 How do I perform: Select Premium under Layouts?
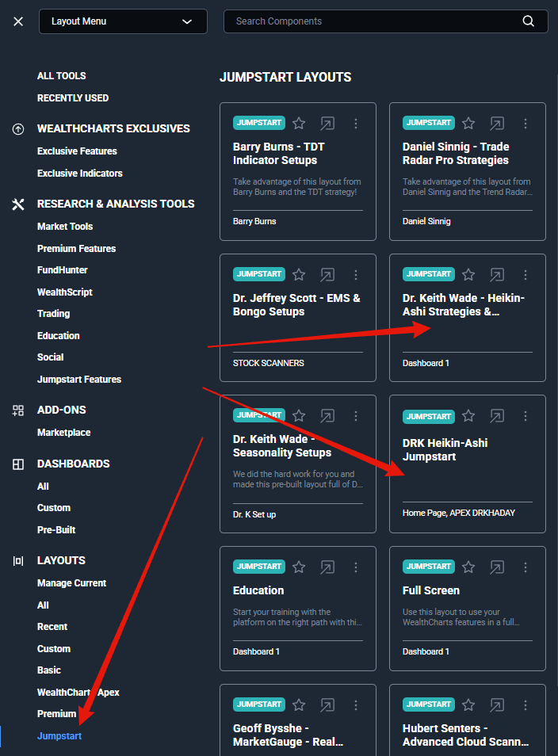point(57,713)
